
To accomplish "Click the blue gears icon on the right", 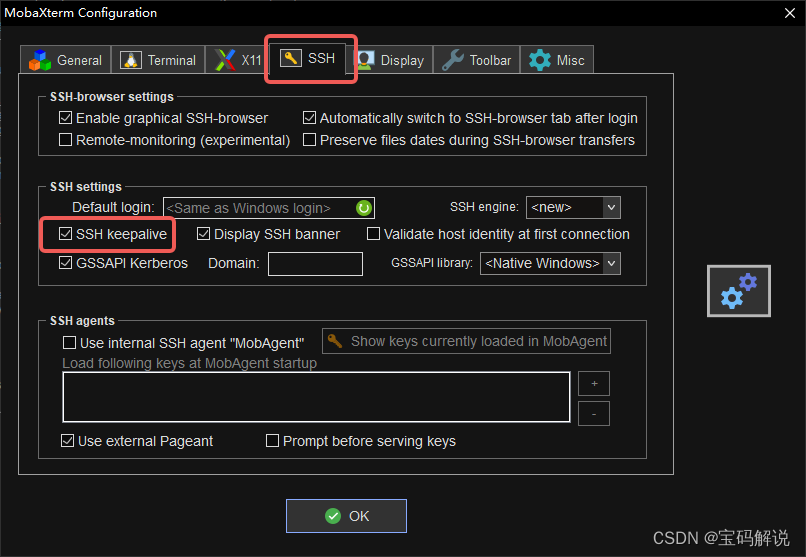I will [x=739, y=291].
